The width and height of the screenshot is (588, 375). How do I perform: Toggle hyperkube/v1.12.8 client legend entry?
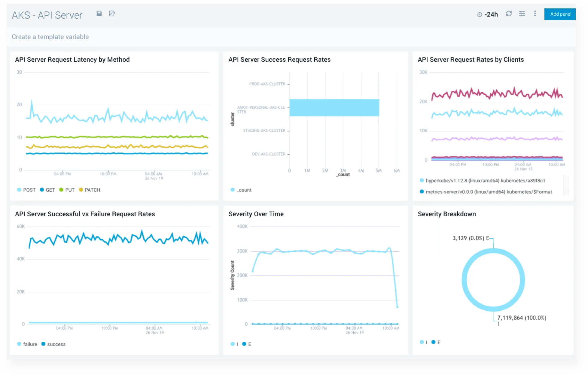482,180
